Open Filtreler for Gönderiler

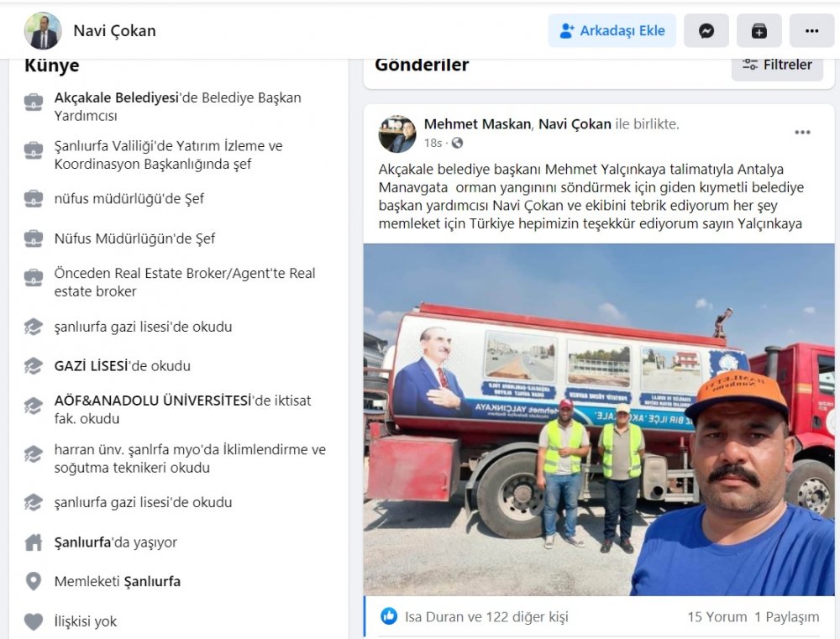[x=777, y=65]
